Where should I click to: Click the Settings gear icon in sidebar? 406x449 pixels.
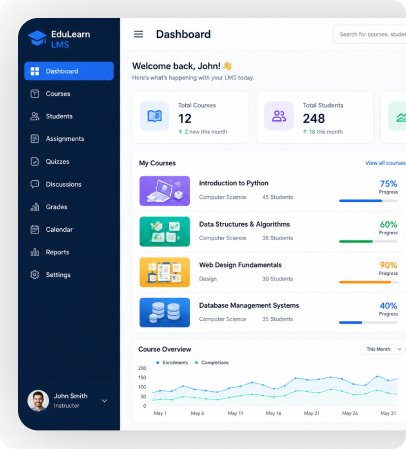pyautogui.click(x=35, y=275)
